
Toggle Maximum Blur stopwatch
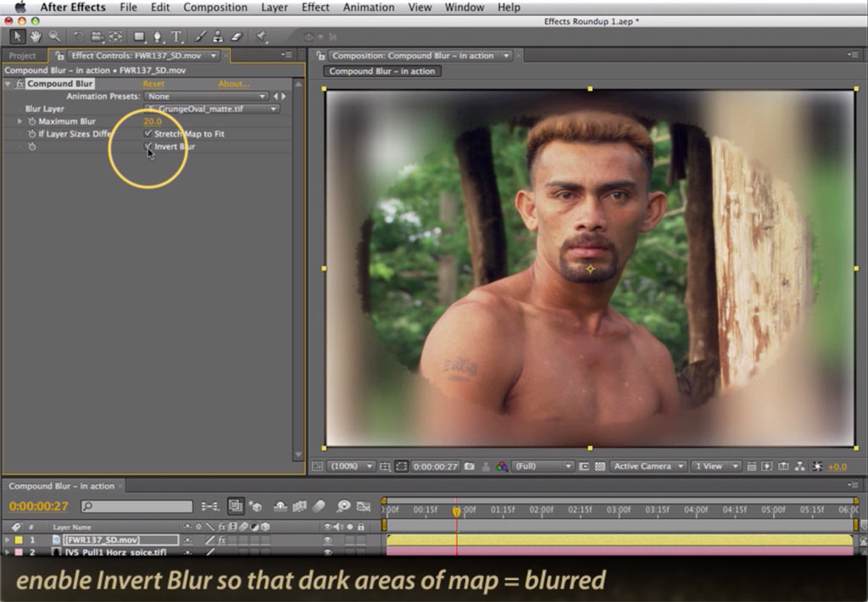(x=32, y=121)
